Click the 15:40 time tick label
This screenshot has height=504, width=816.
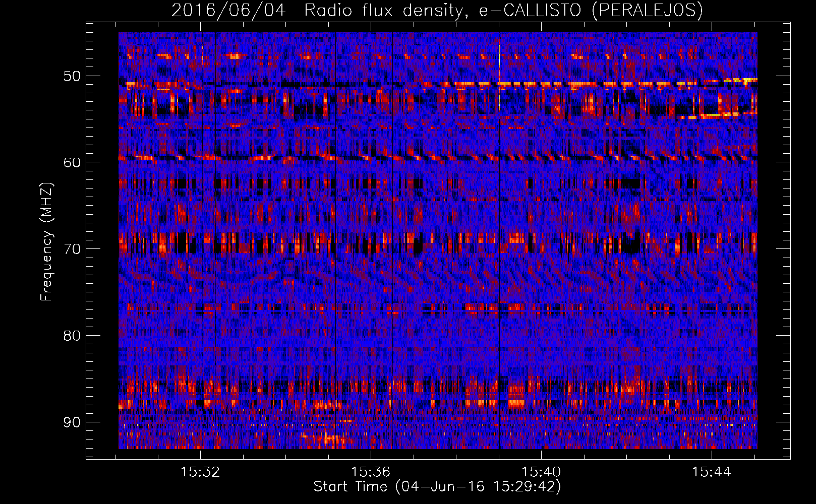541,472
